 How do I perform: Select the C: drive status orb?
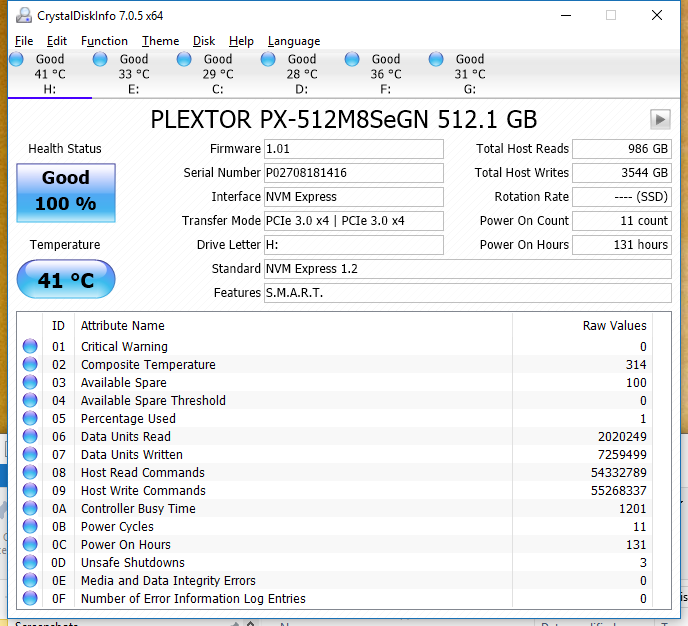coord(184,60)
